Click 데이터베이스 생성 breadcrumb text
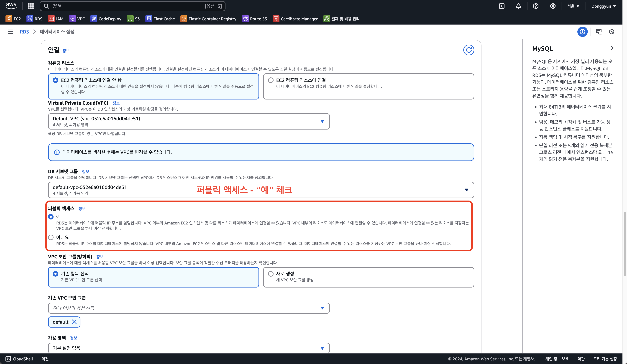627x364 pixels. [57, 32]
